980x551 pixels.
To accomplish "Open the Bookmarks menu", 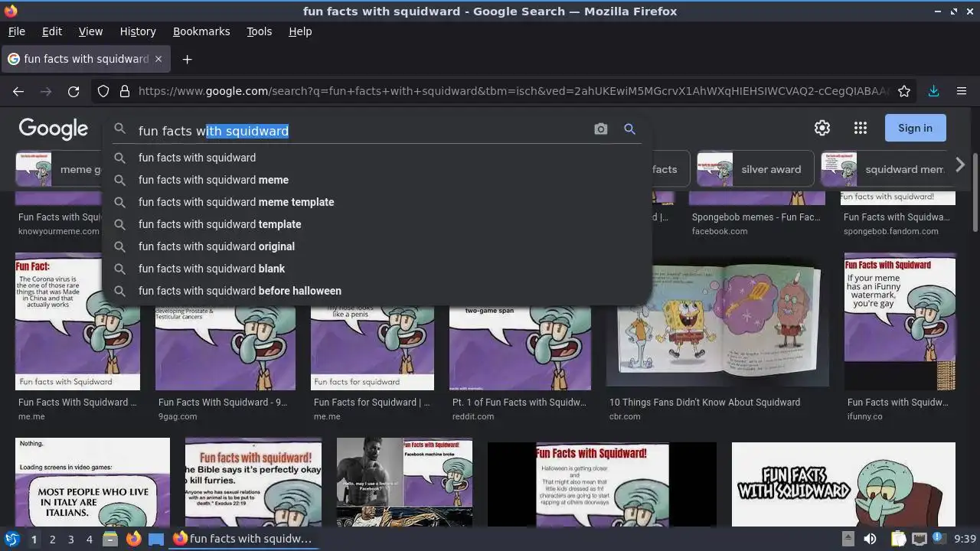I will [x=201, y=31].
